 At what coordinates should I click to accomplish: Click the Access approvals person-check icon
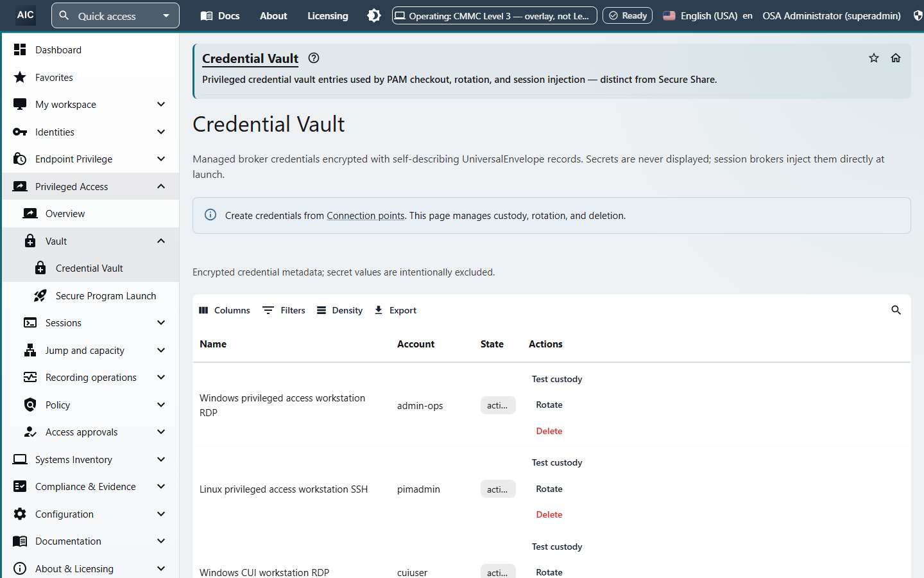coord(30,432)
